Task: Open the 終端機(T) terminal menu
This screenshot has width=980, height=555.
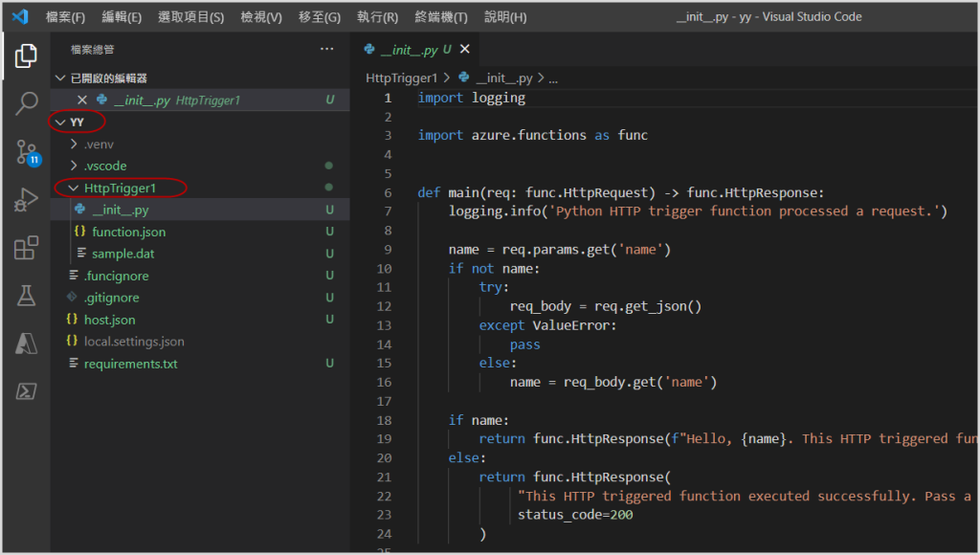Action: coord(441,17)
